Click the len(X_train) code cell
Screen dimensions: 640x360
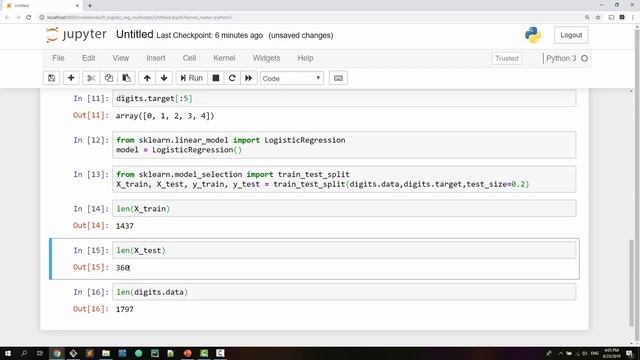[344, 209]
